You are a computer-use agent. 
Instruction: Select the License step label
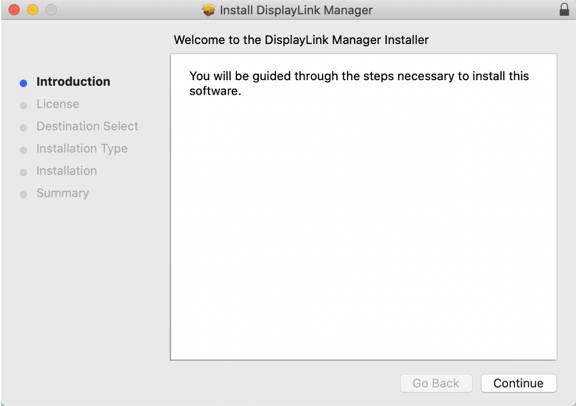[58, 104]
